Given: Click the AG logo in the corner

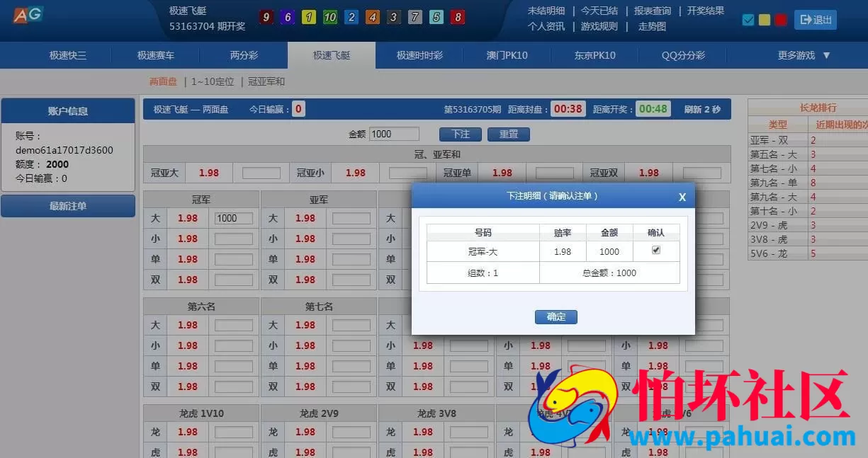Looking at the screenshot, I should [26, 14].
